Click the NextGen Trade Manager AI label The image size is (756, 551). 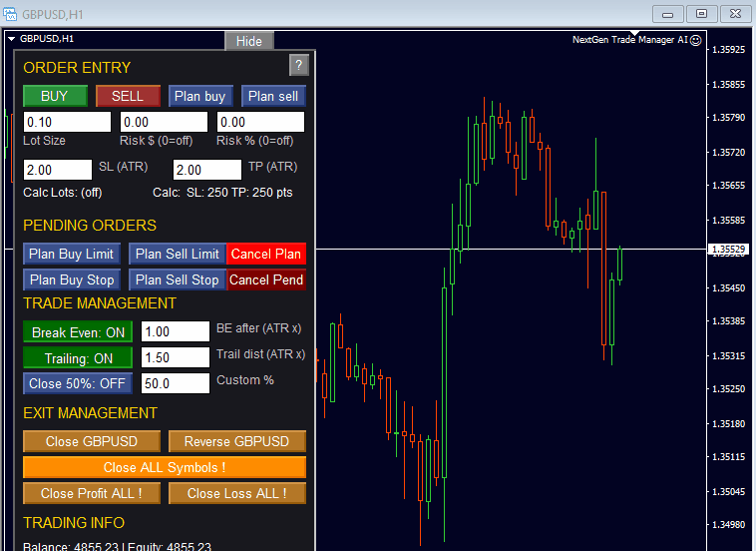[x=630, y=40]
